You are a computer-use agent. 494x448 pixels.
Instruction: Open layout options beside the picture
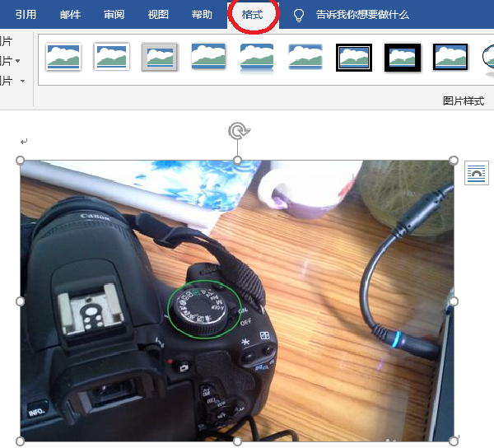pyautogui.click(x=476, y=172)
